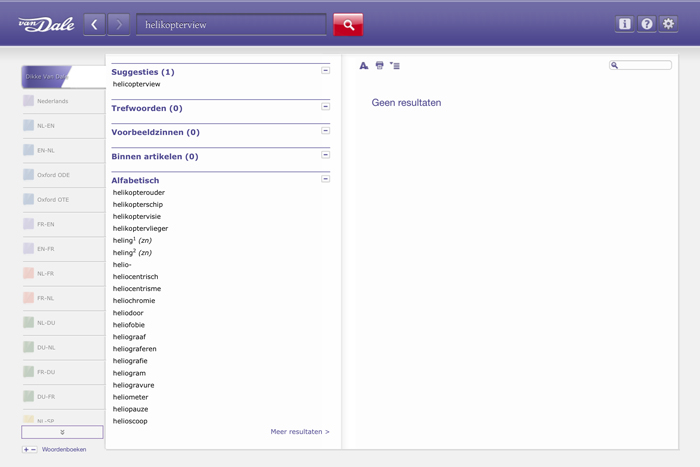Open suggestion helicopterview
This screenshot has height=467, width=700.
coord(136,84)
